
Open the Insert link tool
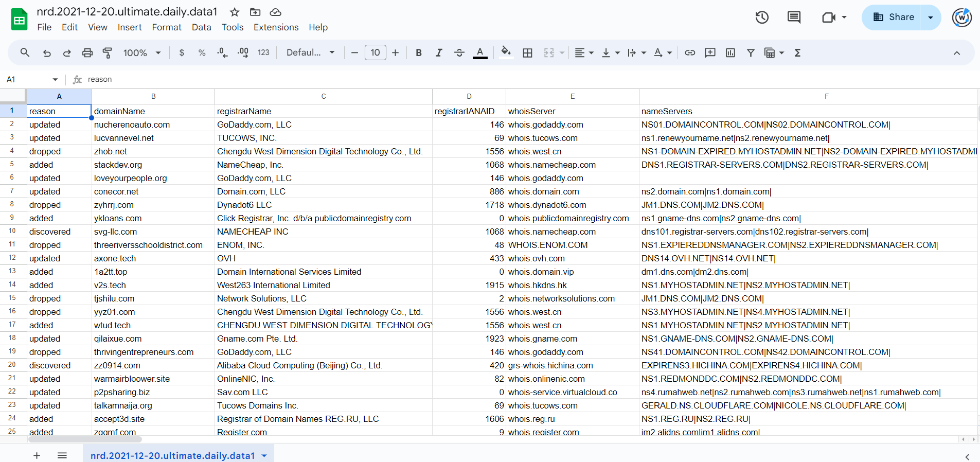coord(690,53)
